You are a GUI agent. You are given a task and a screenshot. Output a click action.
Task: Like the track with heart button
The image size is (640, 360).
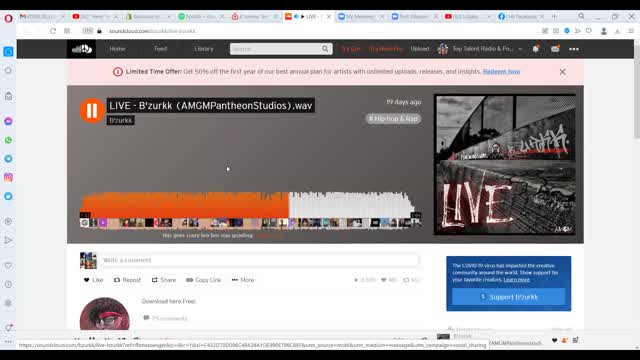[x=93, y=280]
